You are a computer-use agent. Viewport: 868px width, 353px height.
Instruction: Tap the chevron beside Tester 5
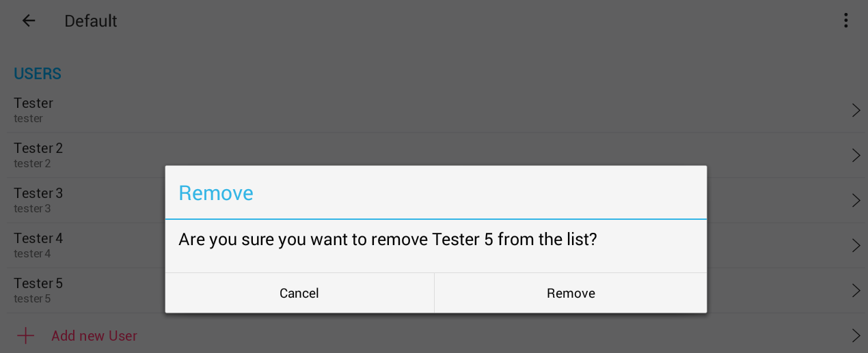856,291
